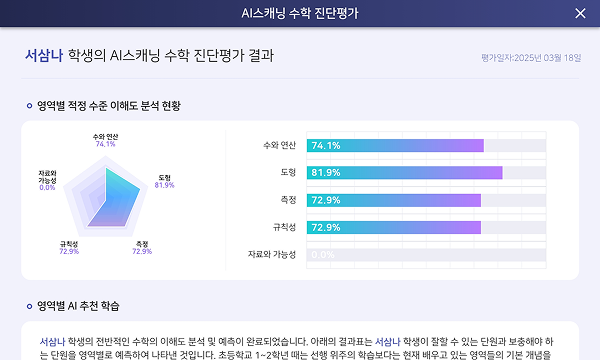Close the AI스캐닝 수학 진단평가 dialog

[580, 13]
